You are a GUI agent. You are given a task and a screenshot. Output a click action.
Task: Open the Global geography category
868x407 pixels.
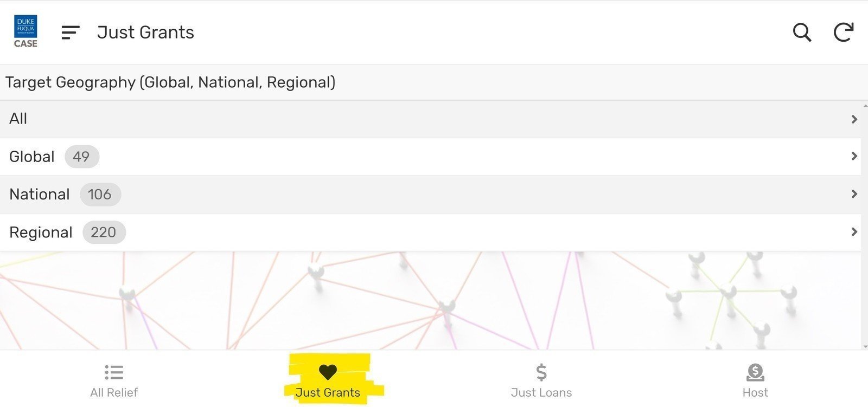[430, 157]
